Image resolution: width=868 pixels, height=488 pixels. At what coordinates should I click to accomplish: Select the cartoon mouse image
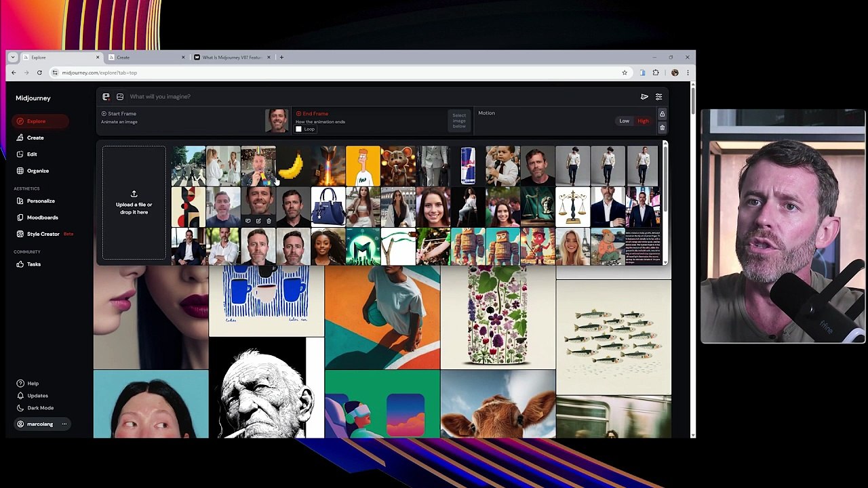[398, 166]
